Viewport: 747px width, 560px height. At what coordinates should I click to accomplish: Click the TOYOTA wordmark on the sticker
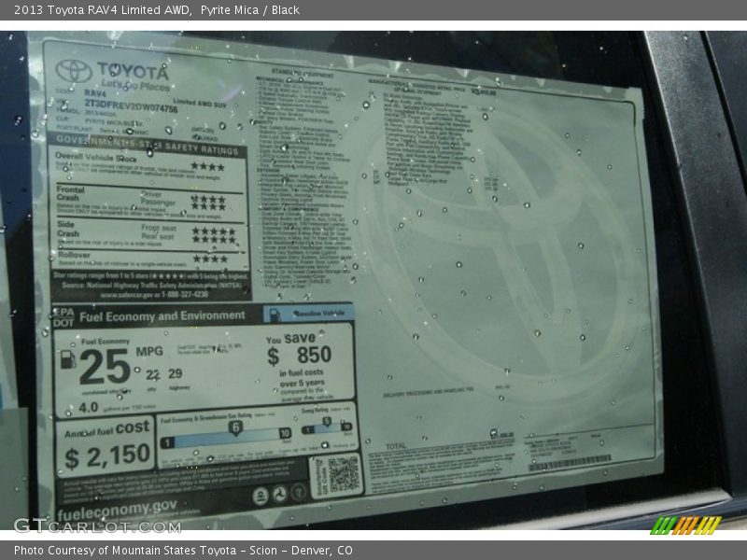pos(134,72)
